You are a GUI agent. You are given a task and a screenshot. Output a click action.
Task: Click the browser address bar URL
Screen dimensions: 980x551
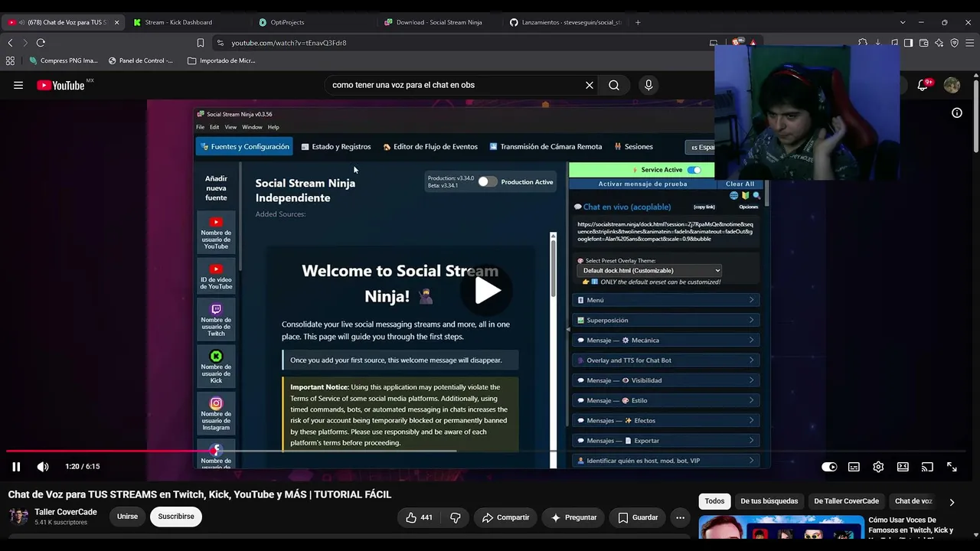tap(289, 43)
